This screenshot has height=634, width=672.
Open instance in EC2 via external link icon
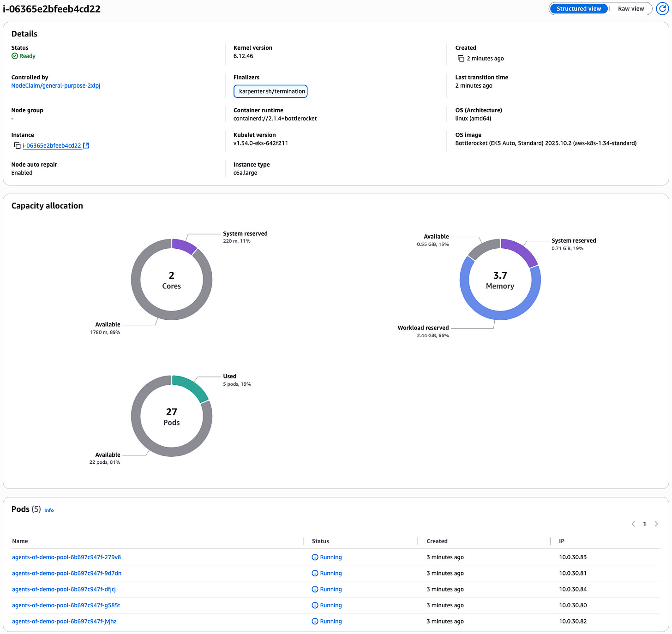click(86, 145)
